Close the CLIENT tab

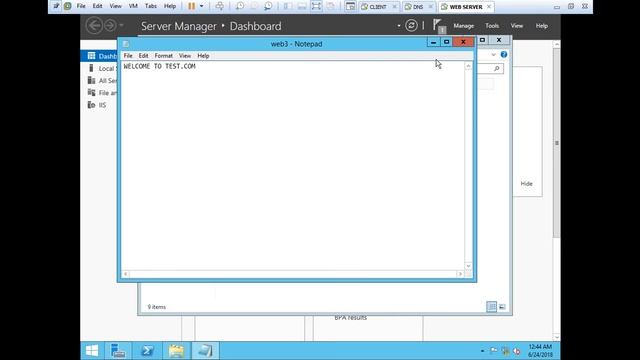pyautogui.click(x=394, y=7)
